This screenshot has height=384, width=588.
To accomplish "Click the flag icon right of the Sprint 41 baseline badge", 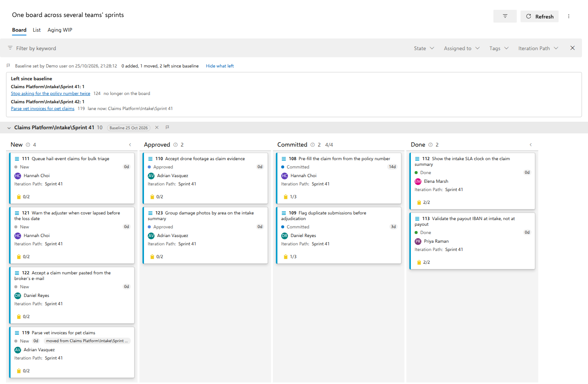I will (x=167, y=127).
